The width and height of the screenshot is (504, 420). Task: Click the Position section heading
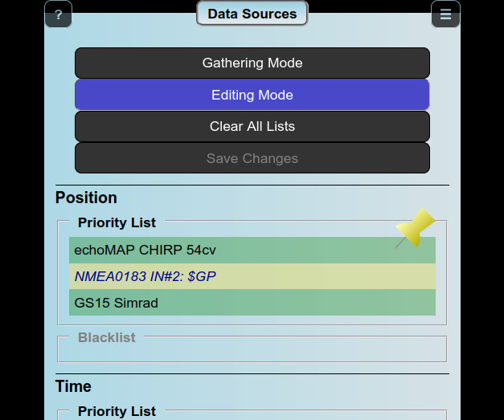coord(86,198)
